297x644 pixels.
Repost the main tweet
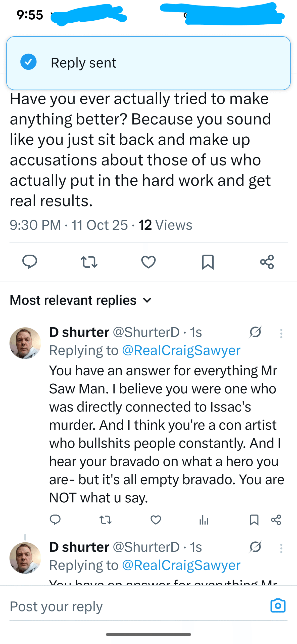click(x=89, y=262)
